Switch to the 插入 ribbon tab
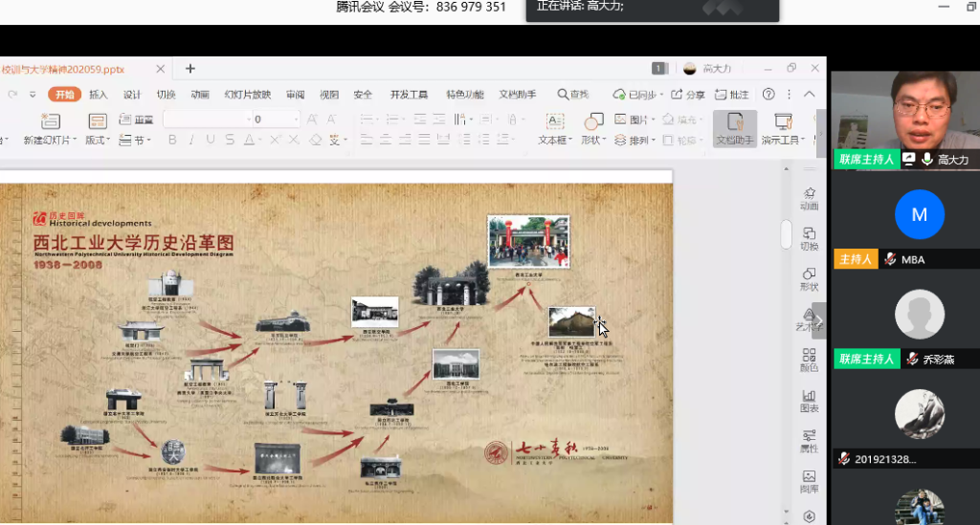 click(99, 95)
